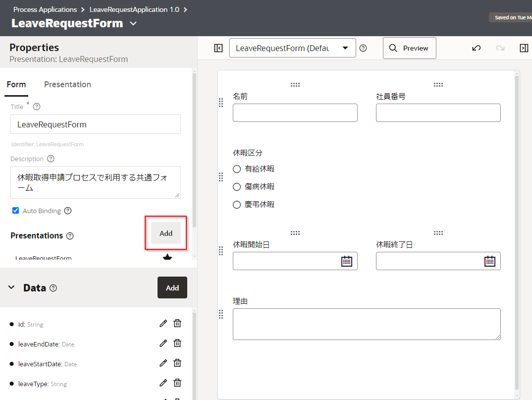Click the edit pencil for leaveEndDate

[163, 343]
